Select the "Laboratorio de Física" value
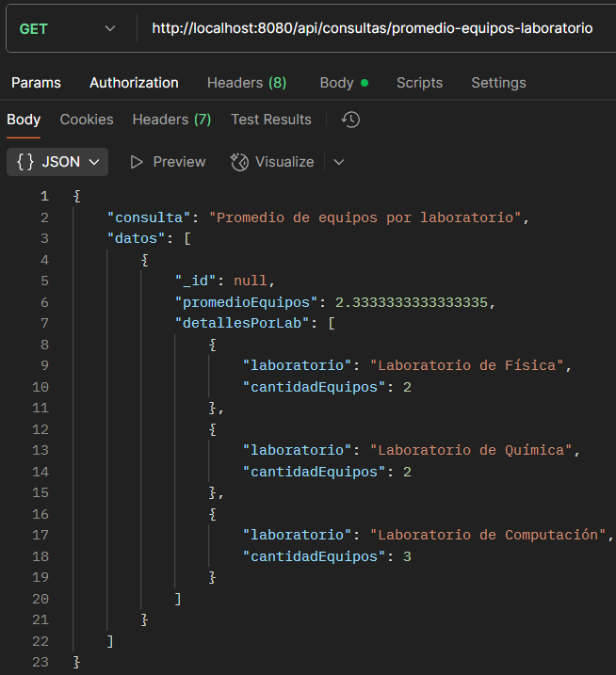Image resolution: width=616 pixels, height=675 pixels. click(467, 365)
